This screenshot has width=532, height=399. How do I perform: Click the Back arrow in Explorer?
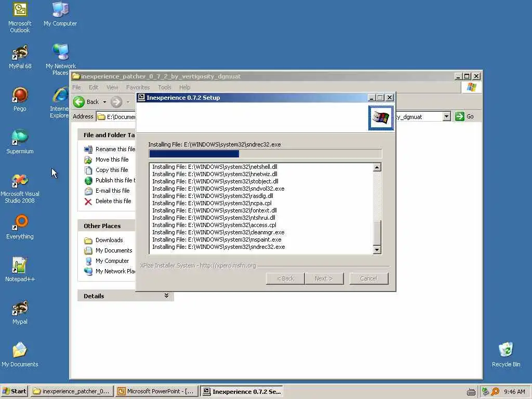pyautogui.click(x=79, y=102)
